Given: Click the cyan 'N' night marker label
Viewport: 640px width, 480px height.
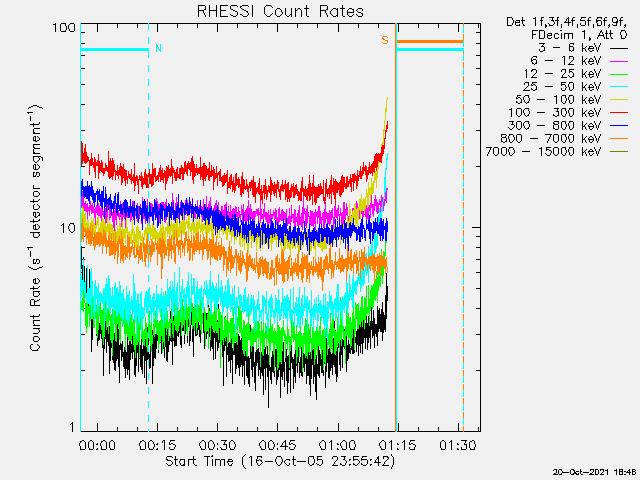Looking at the screenshot, I should coord(158,48).
